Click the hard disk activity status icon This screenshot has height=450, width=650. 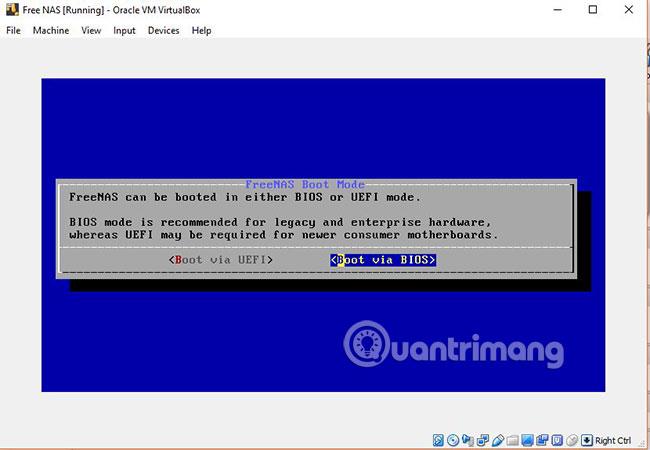tap(439, 440)
